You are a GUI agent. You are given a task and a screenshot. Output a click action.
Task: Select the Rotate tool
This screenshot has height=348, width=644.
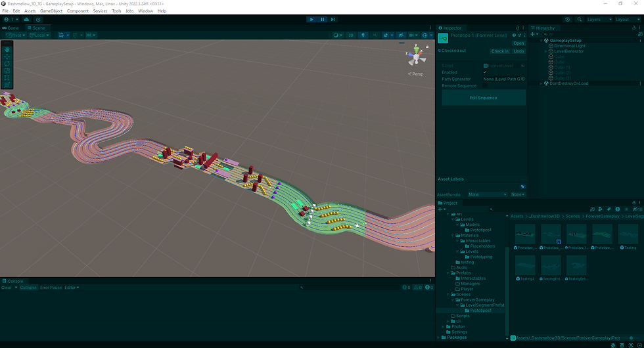coord(7,64)
